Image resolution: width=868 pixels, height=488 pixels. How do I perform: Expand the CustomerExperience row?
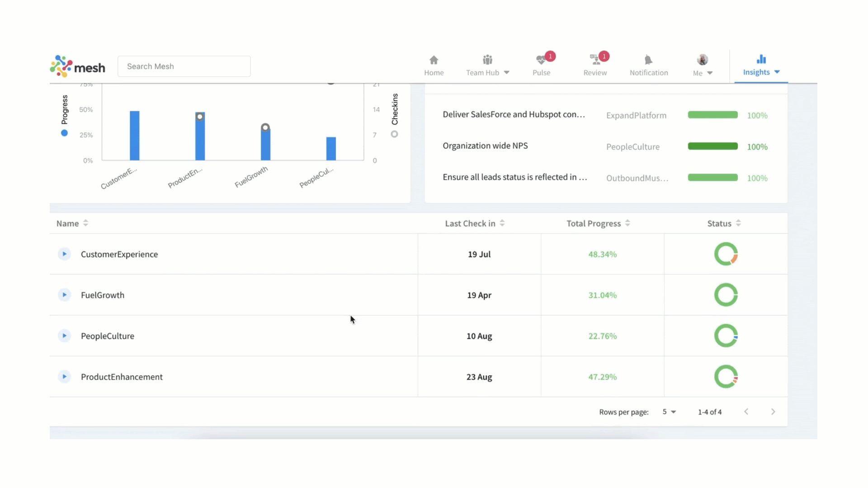pyautogui.click(x=64, y=254)
